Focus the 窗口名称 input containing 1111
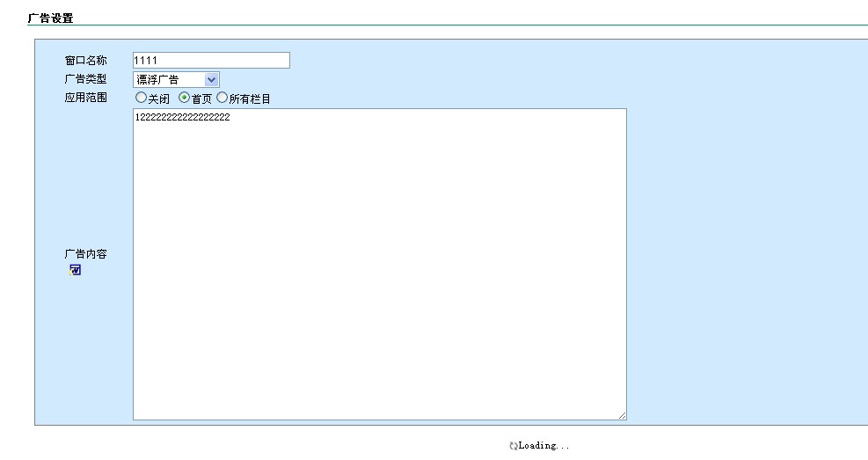The width and height of the screenshot is (868, 460). pos(211,61)
